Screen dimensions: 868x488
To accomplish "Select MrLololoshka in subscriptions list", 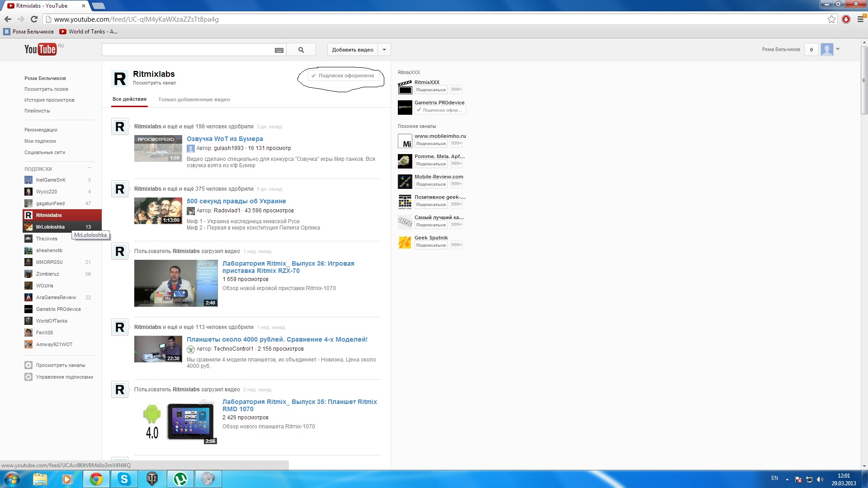I will 62,227.
